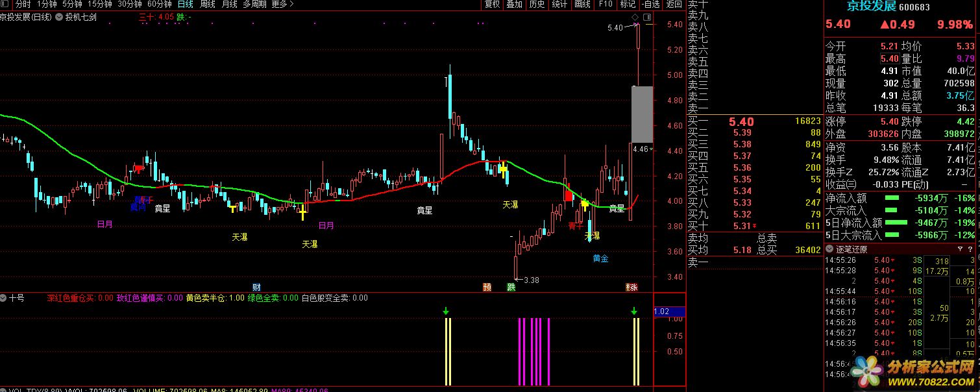Expand the 逐笔还原 panel header arrow
This screenshot has height=392, width=980.
click(x=830, y=249)
